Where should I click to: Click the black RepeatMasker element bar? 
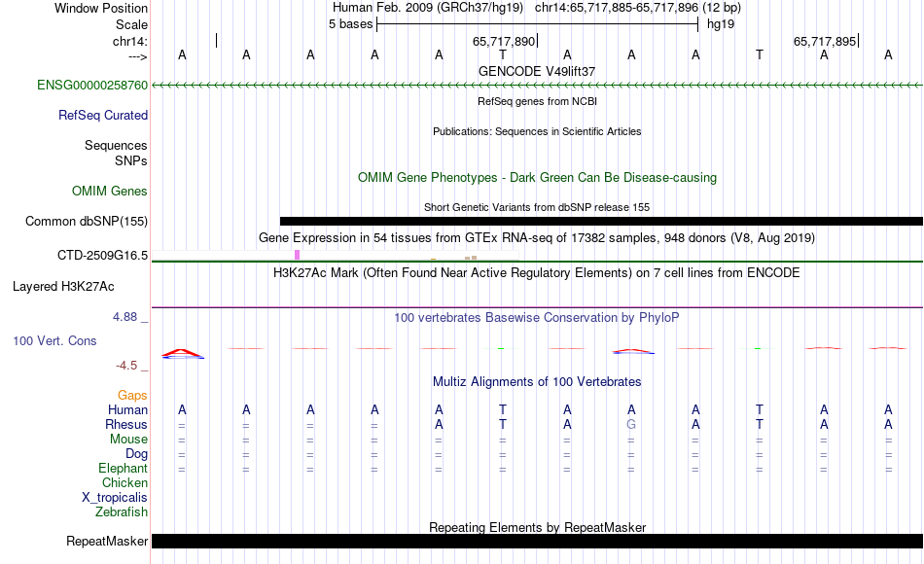click(x=537, y=541)
